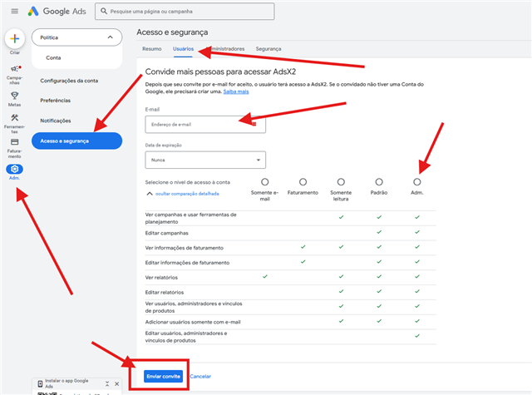Image resolution: width=532 pixels, height=395 pixels.
Task: Open the hamburger main menu
Action: (x=15, y=11)
